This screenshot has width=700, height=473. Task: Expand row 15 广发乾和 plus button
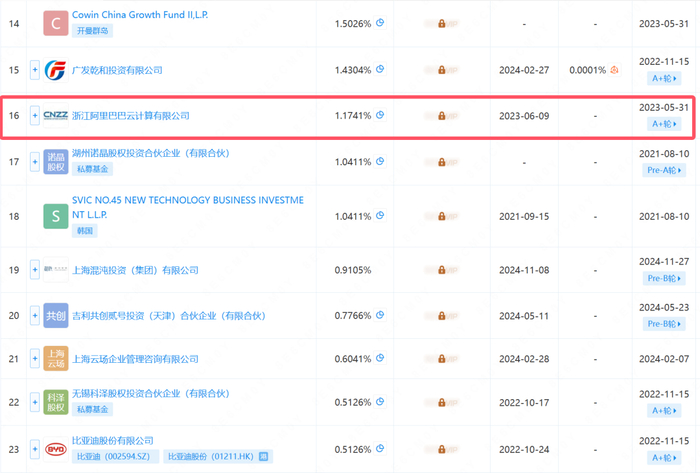[x=35, y=70]
